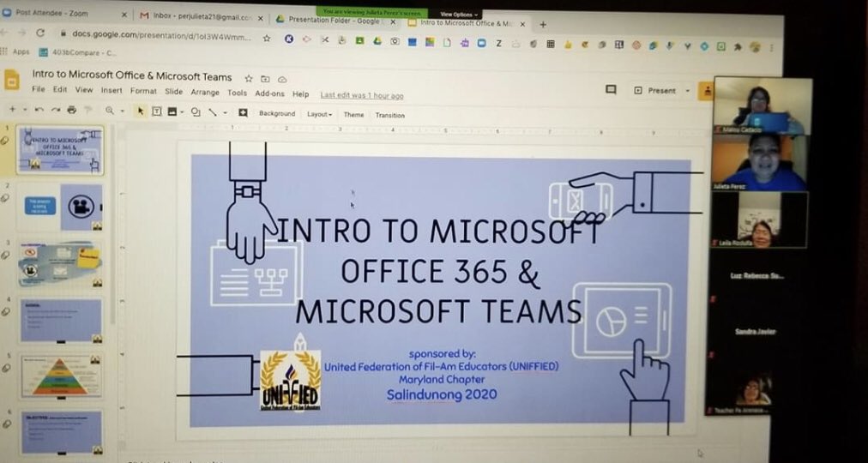Click the camera screenshot extension icon
868x463 pixels.
[x=395, y=41]
